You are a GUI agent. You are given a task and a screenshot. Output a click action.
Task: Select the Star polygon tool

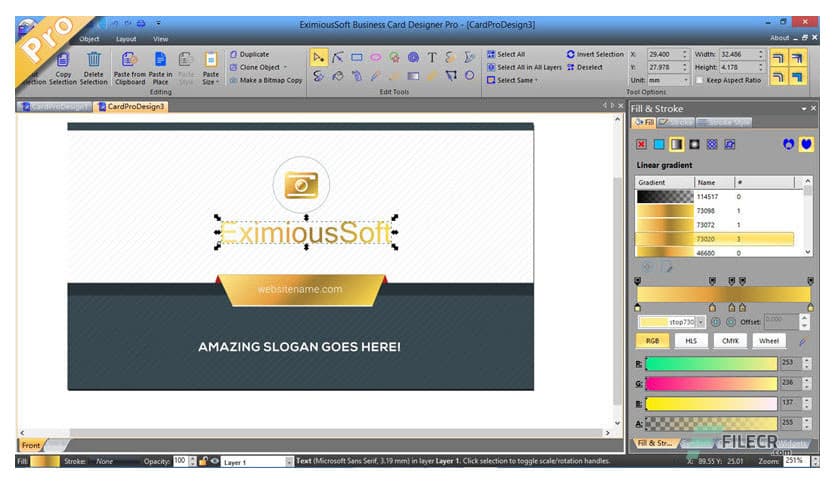click(x=395, y=58)
